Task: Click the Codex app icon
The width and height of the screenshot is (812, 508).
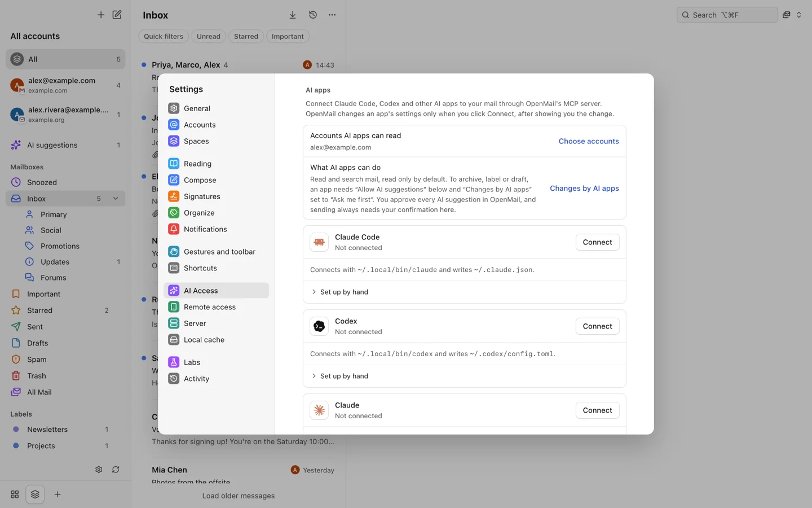Action: pyautogui.click(x=319, y=326)
